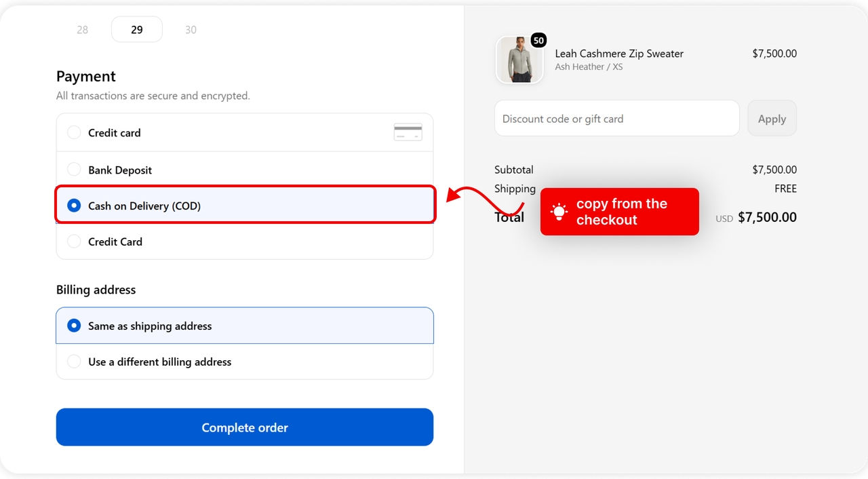Click the quantity badge showing 50
Screen dimensions: 868x479
[538, 41]
